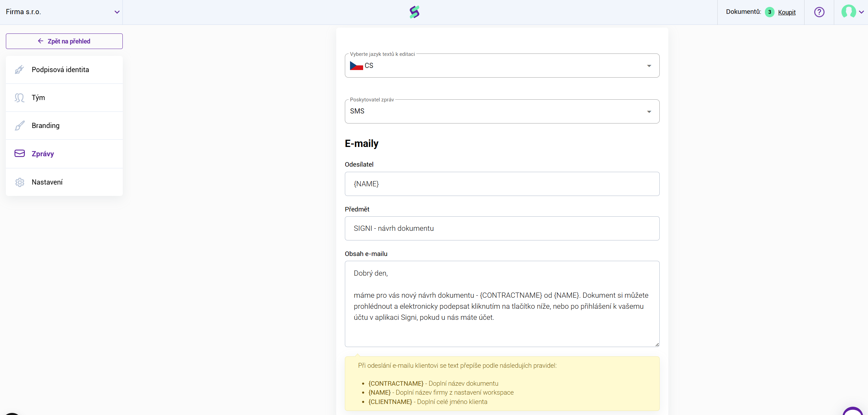
Task: Go to Podpisová identita section
Action: point(60,70)
